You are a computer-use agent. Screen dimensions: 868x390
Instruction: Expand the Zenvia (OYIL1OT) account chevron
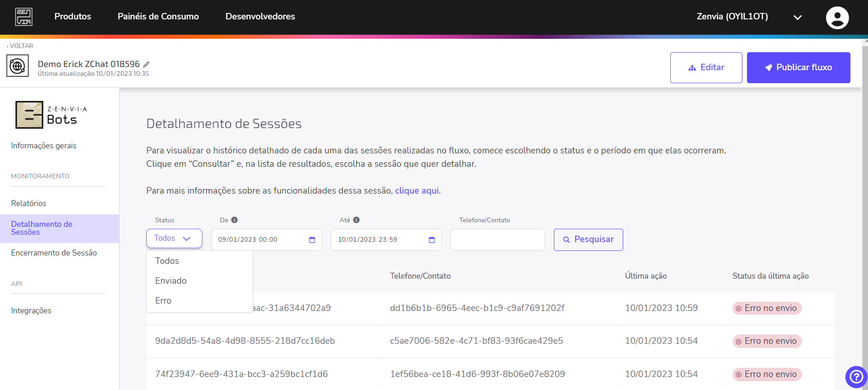click(797, 18)
